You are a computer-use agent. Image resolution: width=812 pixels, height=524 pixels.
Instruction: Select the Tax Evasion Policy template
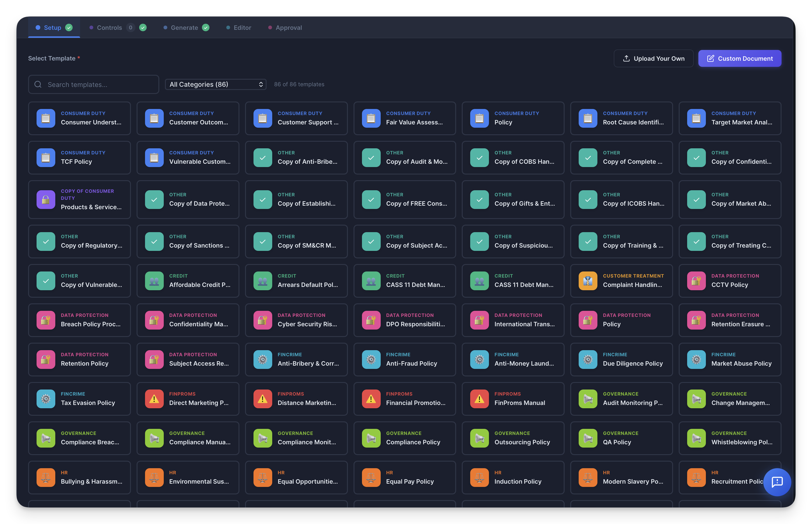coord(80,399)
